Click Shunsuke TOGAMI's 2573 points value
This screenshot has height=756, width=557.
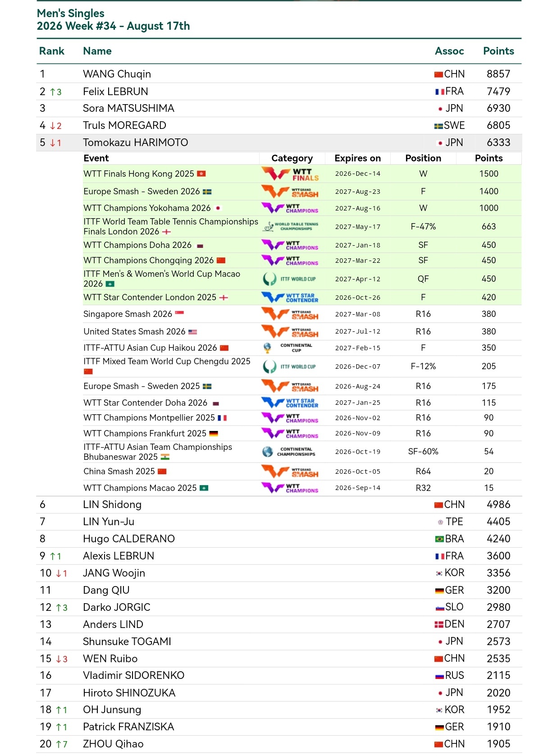coord(498,642)
